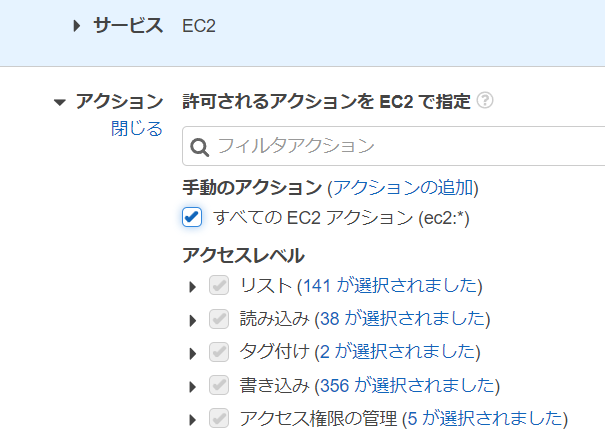Uncheck すべての EC2 アクション checkbox
Viewport: 605px width, 441px height.
click(x=192, y=217)
